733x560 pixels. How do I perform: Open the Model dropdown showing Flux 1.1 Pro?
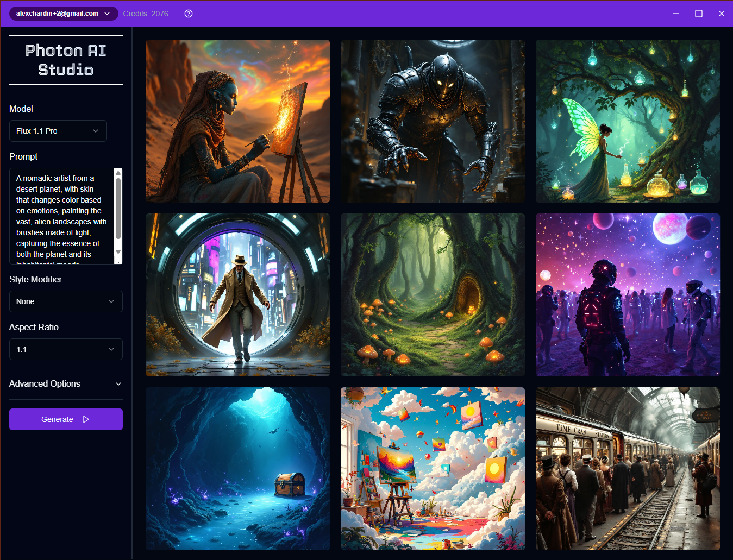click(x=58, y=130)
